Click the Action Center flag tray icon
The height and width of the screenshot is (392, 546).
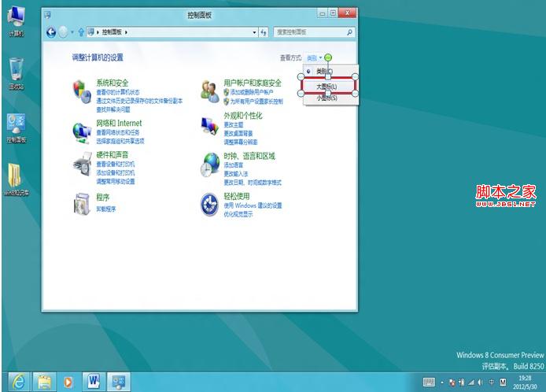click(452, 383)
